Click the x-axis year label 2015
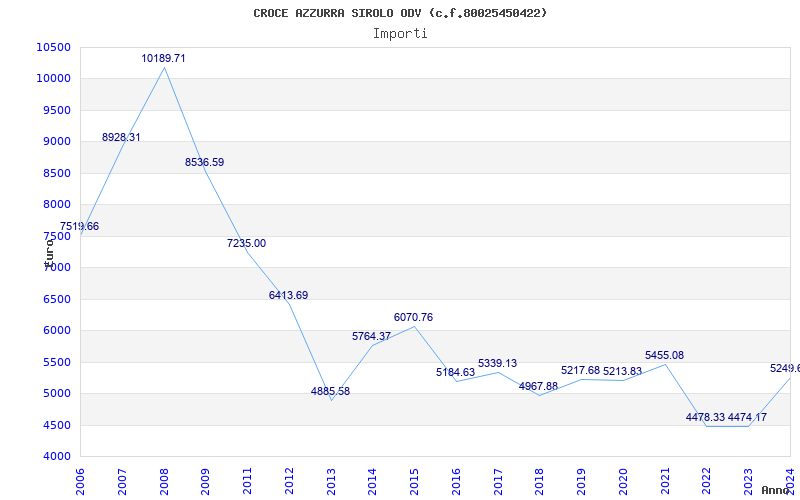Image resolution: width=800 pixels, height=500 pixels. click(x=414, y=481)
